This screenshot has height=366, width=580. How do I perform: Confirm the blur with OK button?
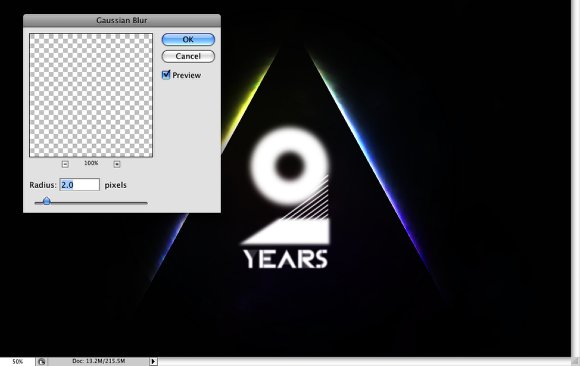tap(188, 40)
